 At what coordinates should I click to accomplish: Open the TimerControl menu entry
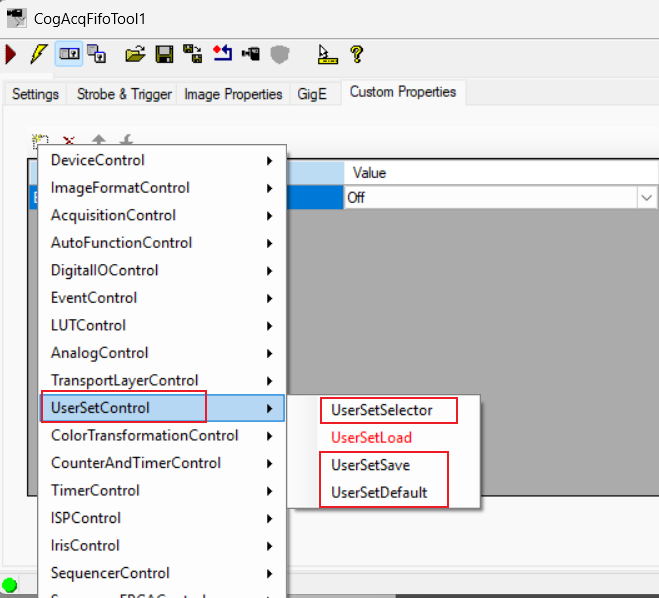(162, 490)
